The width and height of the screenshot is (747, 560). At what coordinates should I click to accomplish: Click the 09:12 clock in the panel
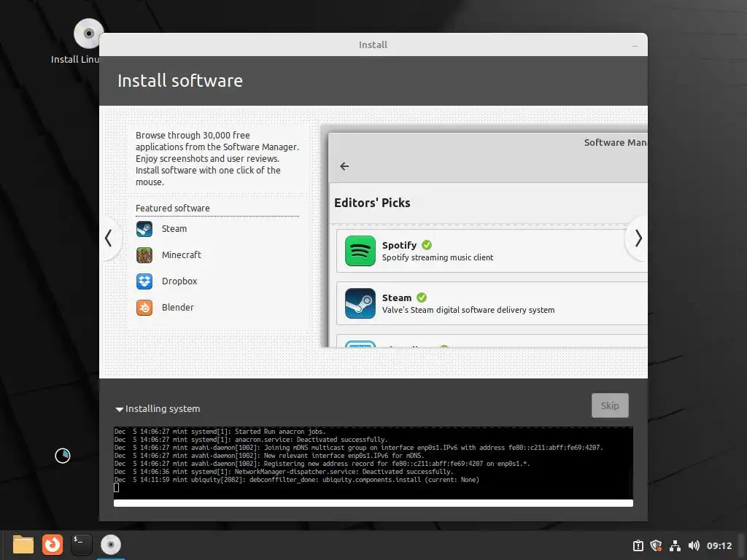coord(719,545)
